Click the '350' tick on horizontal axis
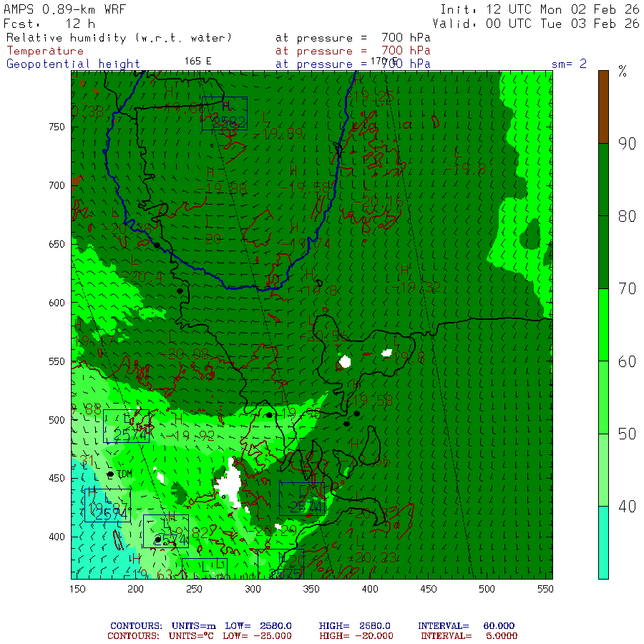Screen dimensions: 644x644 tap(311, 589)
